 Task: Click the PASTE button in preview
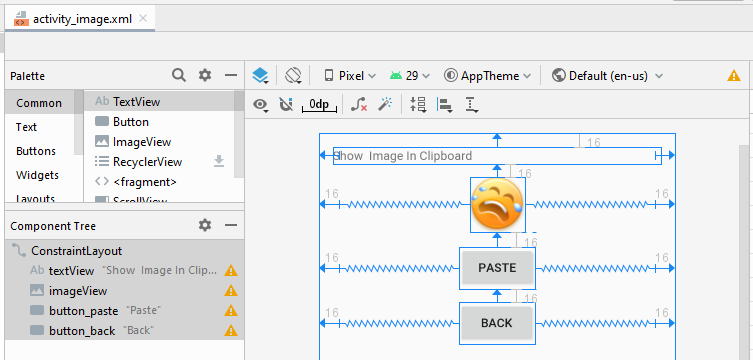point(497,268)
